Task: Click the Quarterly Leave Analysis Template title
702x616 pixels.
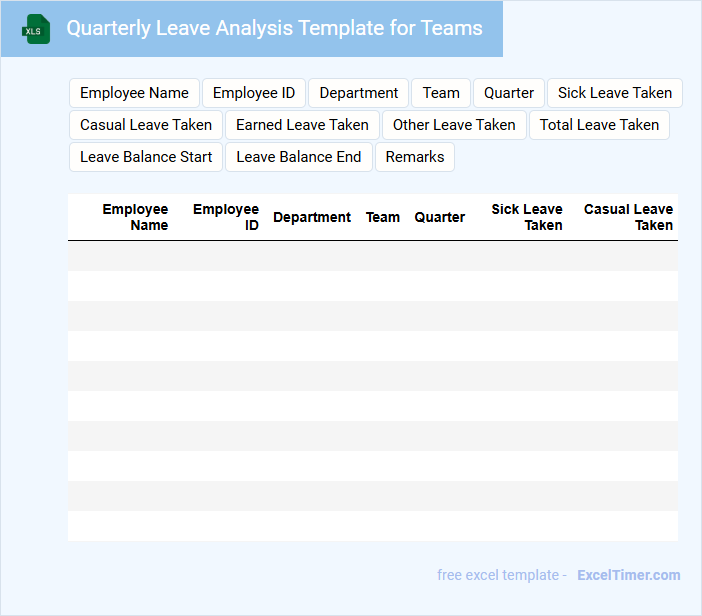Action: pyautogui.click(x=274, y=28)
